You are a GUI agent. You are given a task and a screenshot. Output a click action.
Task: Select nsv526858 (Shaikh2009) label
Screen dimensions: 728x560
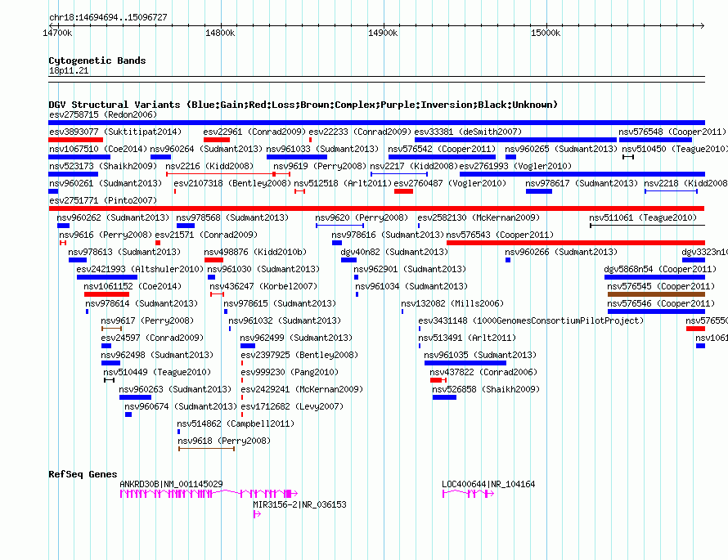pyautogui.click(x=486, y=389)
